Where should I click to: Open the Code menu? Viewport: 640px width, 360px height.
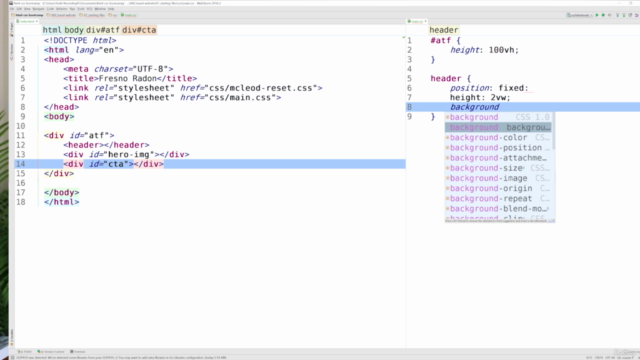(50, 9)
